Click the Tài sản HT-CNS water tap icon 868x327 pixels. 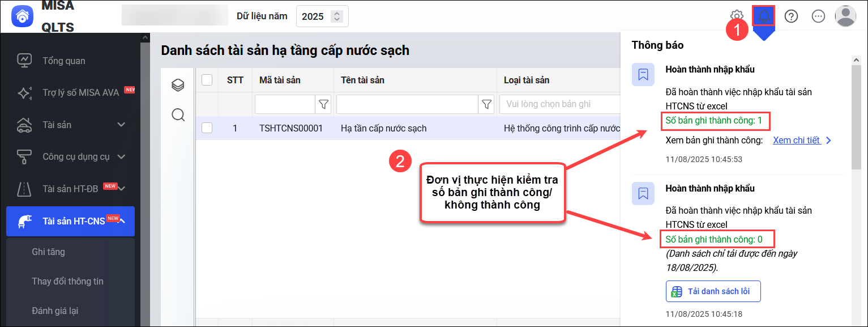pyautogui.click(x=24, y=221)
